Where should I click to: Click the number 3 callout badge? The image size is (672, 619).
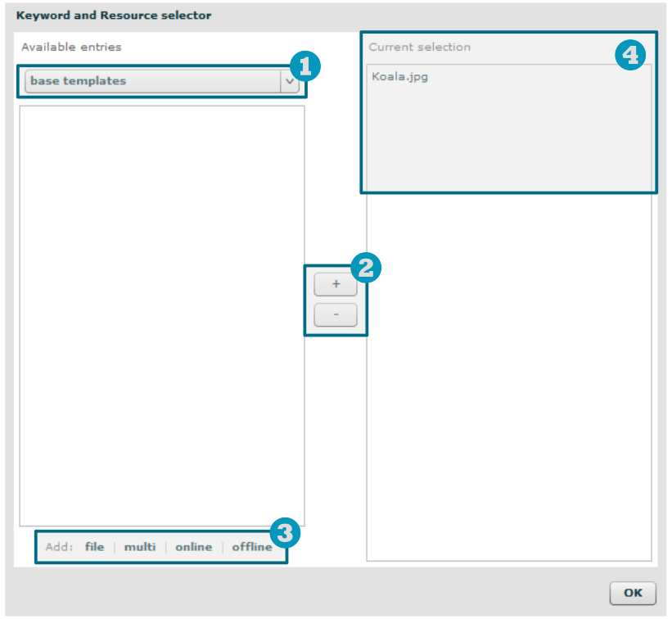point(285,534)
